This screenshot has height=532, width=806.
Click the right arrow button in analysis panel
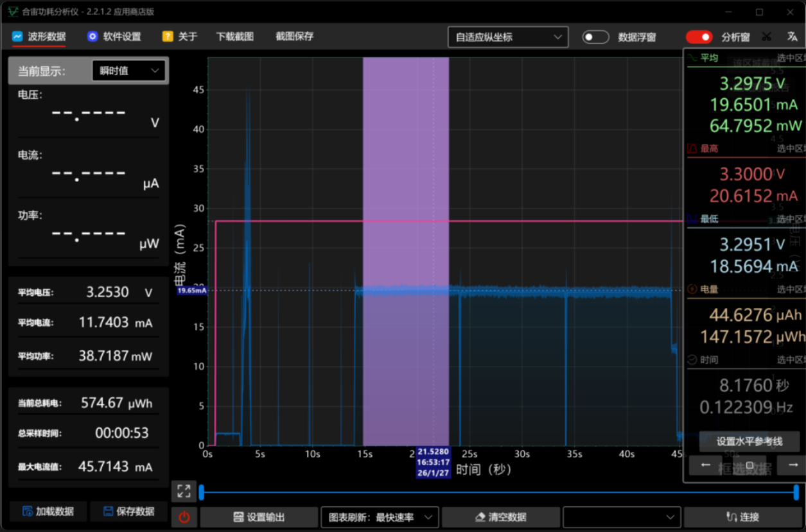pyautogui.click(x=792, y=465)
